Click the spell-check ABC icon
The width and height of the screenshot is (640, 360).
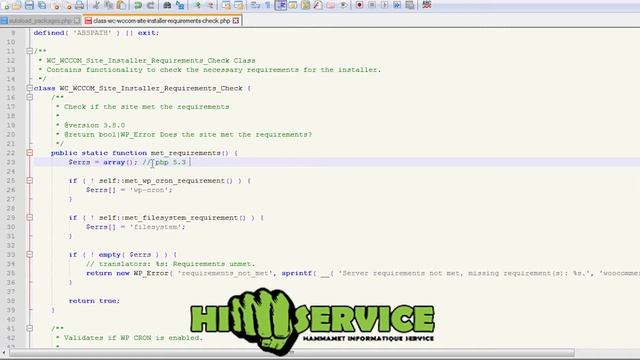click(x=427, y=5)
